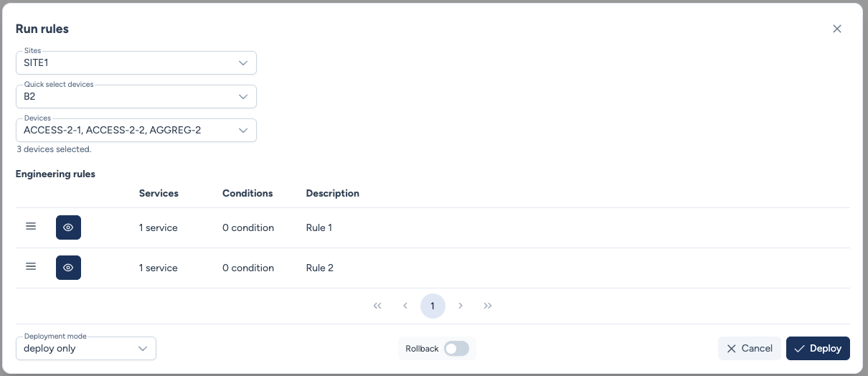Click the Conditions column header
The width and height of the screenshot is (868, 376).
[247, 193]
